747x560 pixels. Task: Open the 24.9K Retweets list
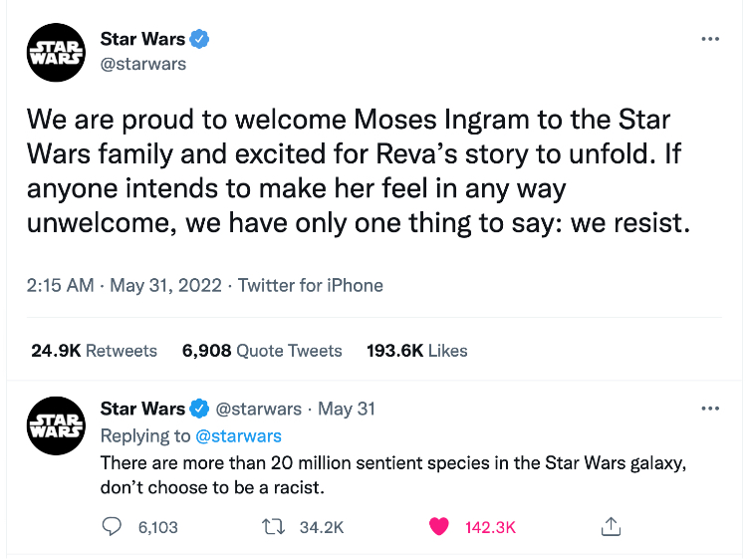coord(95,351)
